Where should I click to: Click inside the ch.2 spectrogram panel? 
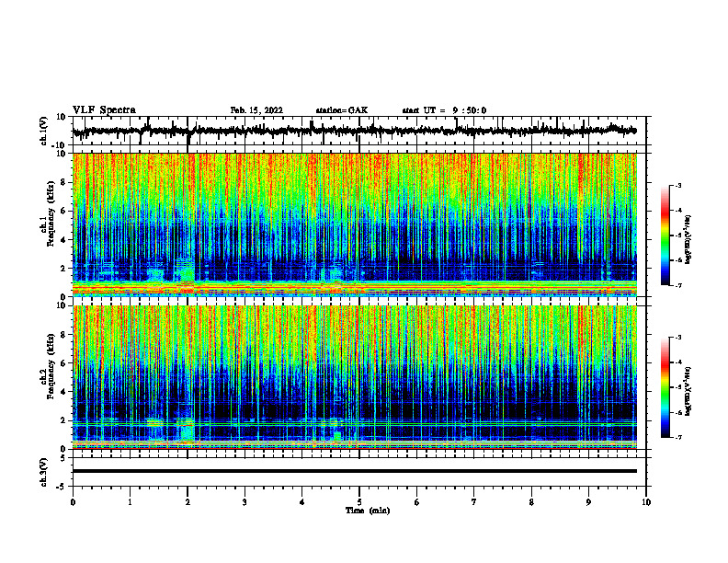pyautogui.click(x=355, y=377)
